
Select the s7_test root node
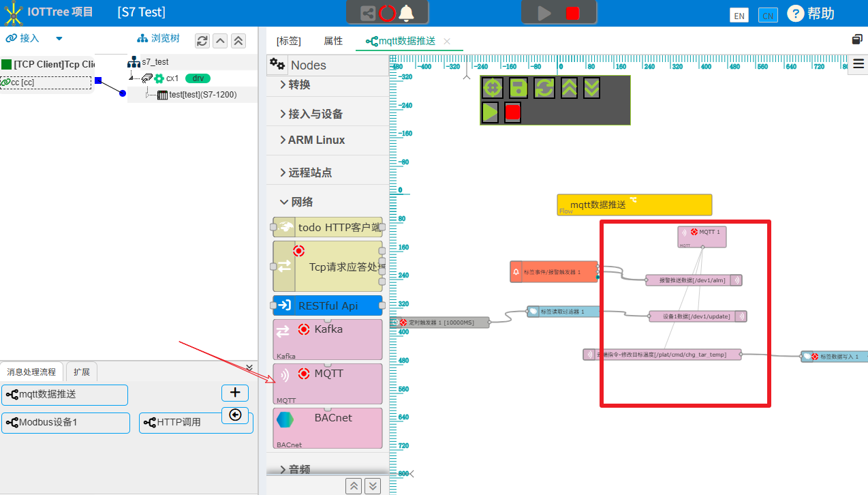[148, 62]
